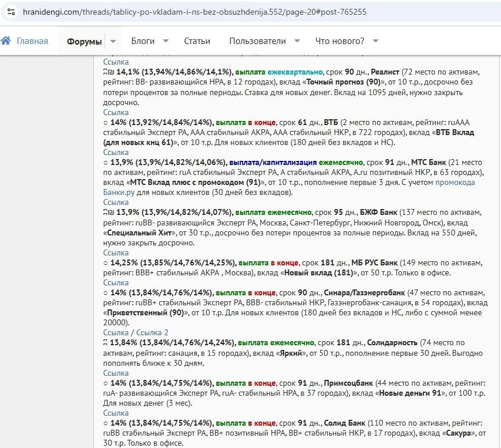The image size is (501, 448).
Task: Open the Пользователи menu item
Action: click(x=257, y=41)
